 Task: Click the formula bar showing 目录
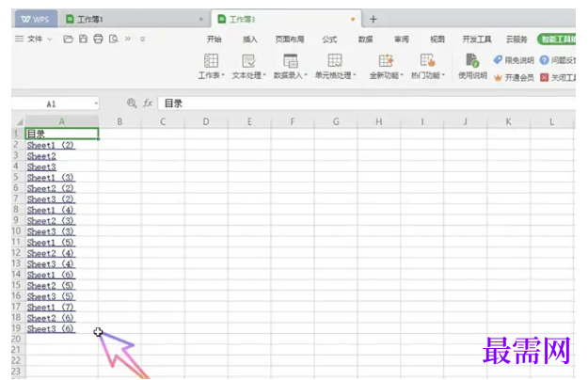366,103
